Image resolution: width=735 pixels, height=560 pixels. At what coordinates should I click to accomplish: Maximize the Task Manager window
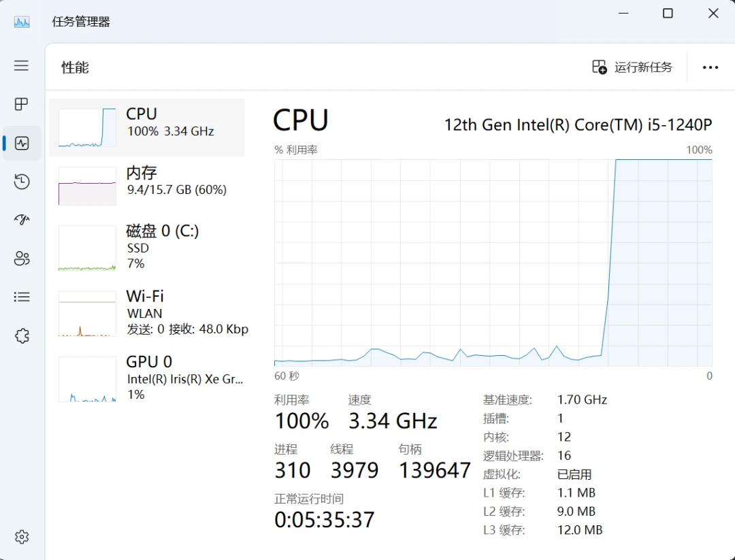click(x=668, y=14)
